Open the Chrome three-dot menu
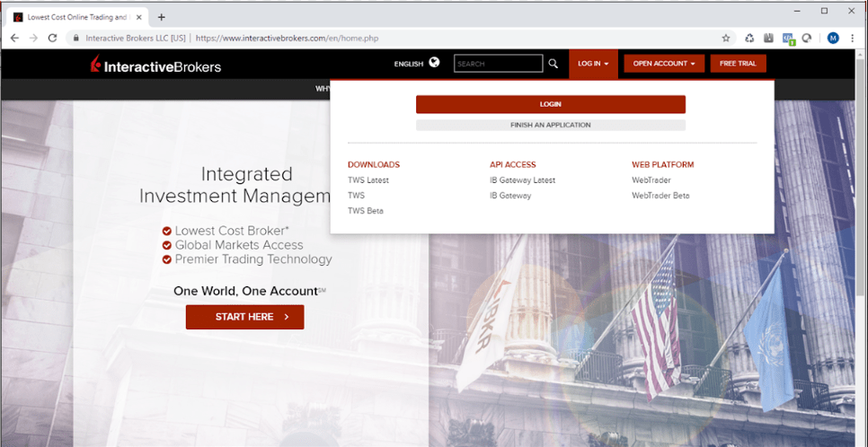Screen dimensions: 868x447 pyautogui.click(x=853, y=39)
